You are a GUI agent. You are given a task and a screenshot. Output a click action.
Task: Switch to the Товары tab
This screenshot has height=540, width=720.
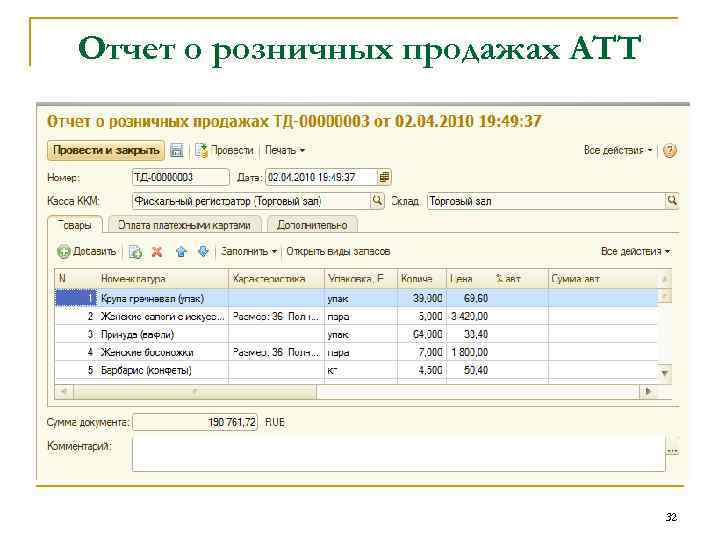(x=75, y=225)
